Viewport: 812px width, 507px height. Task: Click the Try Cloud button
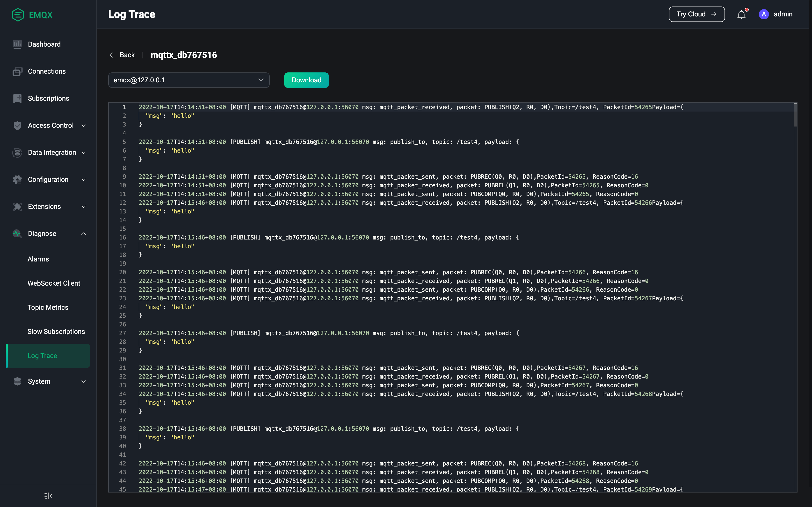point(696,14)
